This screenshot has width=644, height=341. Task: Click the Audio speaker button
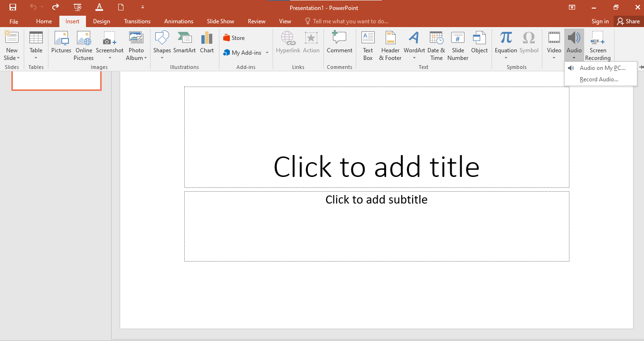click(x=574, y=39)
